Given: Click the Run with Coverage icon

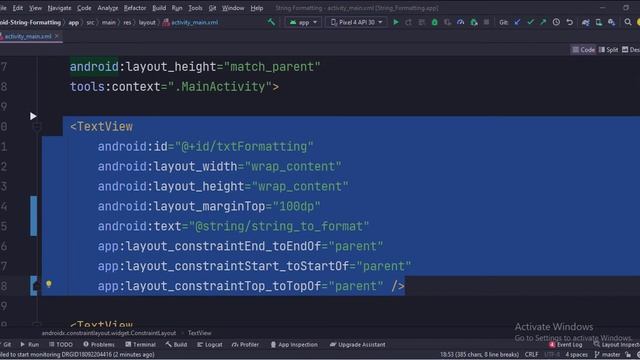Looking at the screenshot, I should [x=448, y=22].
